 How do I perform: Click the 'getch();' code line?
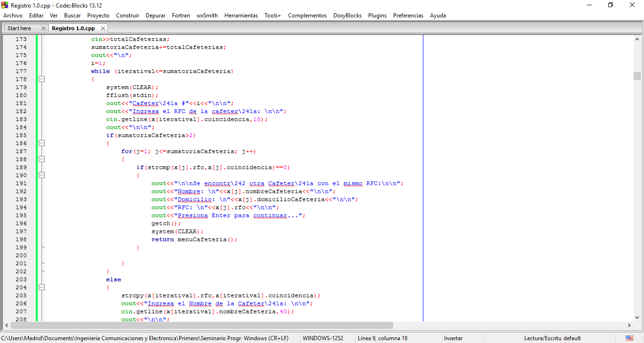pyautogui.click(x=166, y=223)
